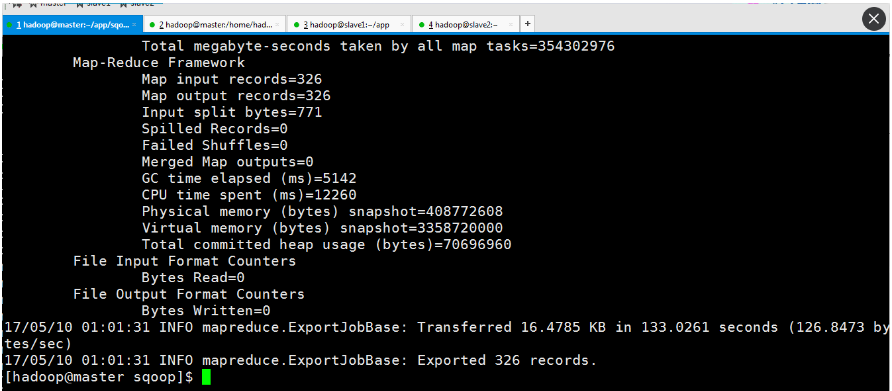Click the 'Map-Reduce Framework' heading
The width and height of the screenshot is (892, 391).
(159, 63)
